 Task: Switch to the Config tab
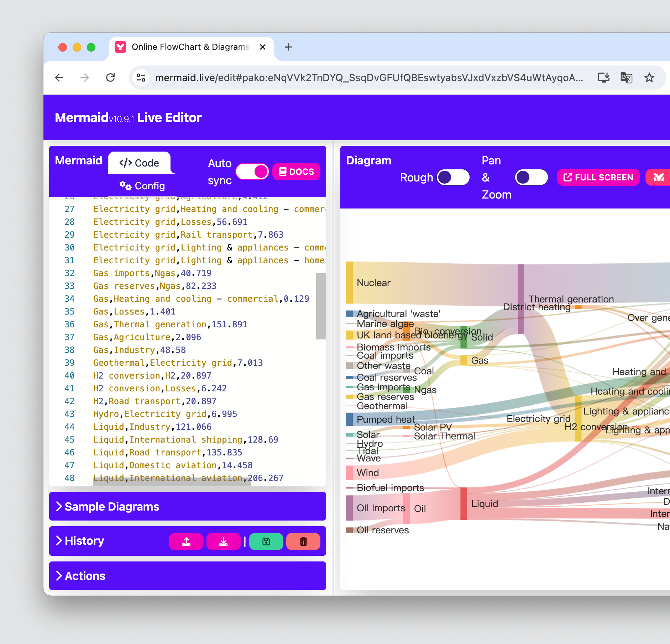coord(142,186)
